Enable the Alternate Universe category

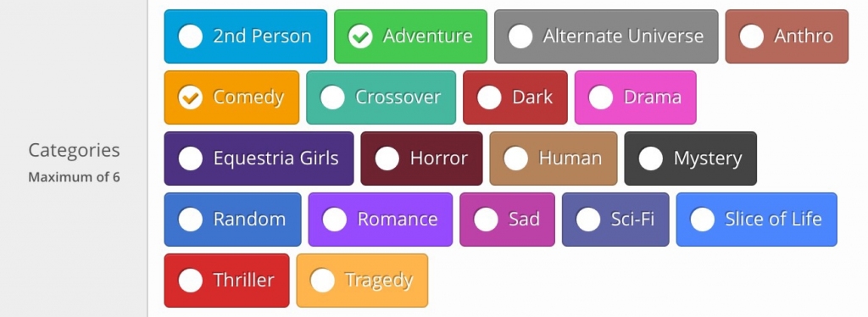606,36
